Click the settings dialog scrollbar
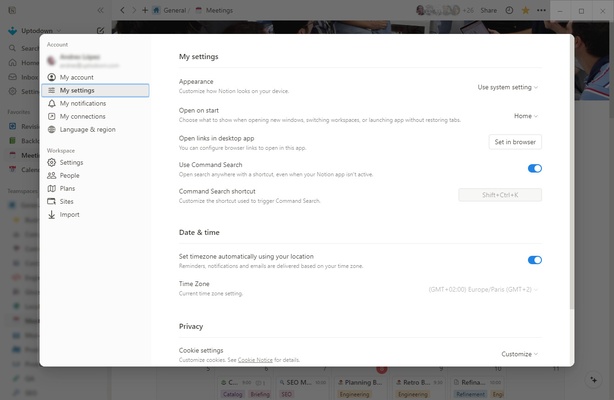614x400 pixels. click(571, 172)
